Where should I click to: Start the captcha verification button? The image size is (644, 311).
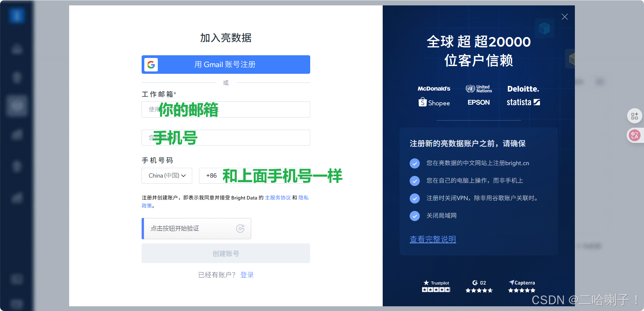[196, 228]
